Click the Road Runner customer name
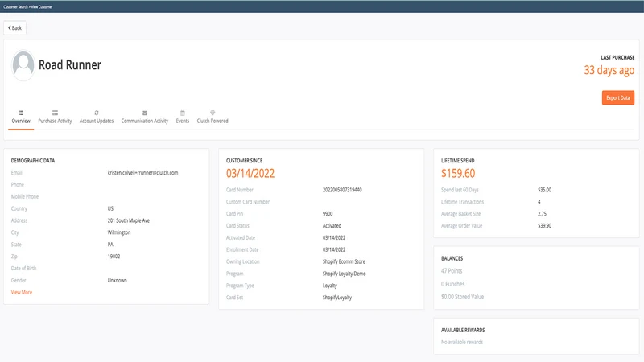Image resolution: width=644 pixels, height=362 pixels. click(70, 65)
